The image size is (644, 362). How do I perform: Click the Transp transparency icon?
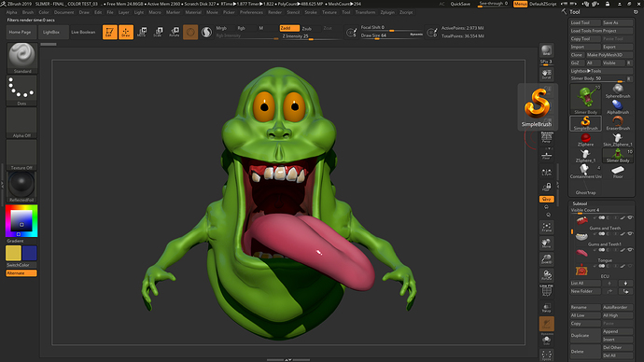[546, 307]
